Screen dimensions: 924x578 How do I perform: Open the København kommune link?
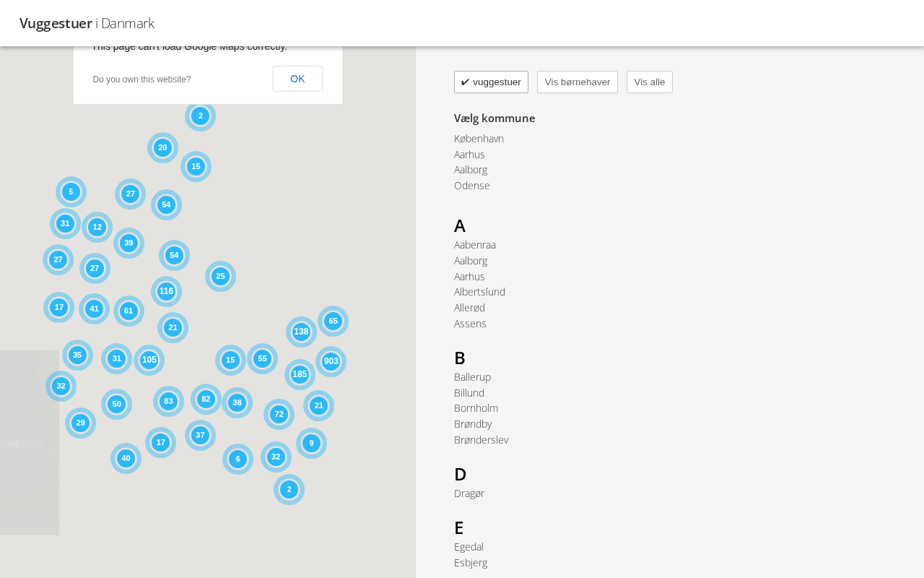pyautogui.click(x=479, y=139)
